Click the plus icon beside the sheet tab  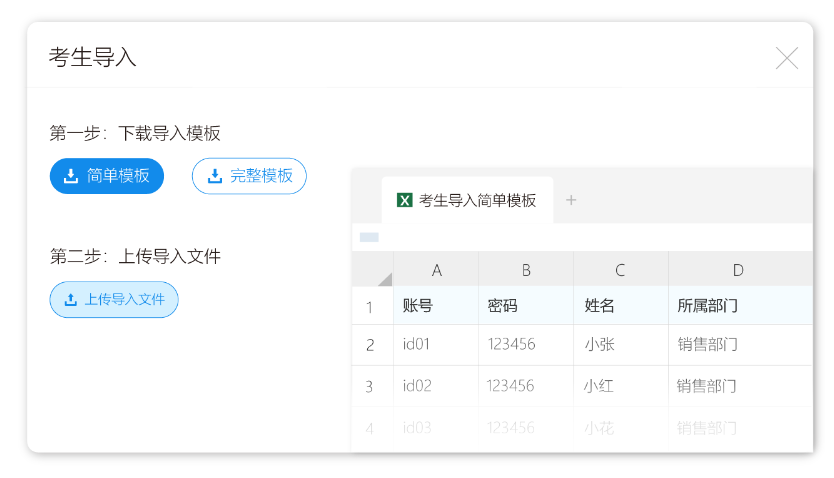point(571,200)
